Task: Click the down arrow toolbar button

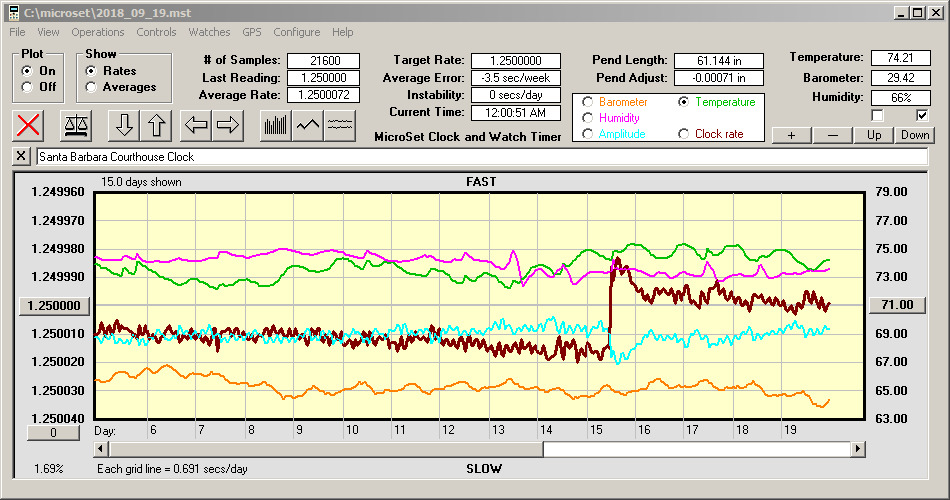Action: (124, 125)
